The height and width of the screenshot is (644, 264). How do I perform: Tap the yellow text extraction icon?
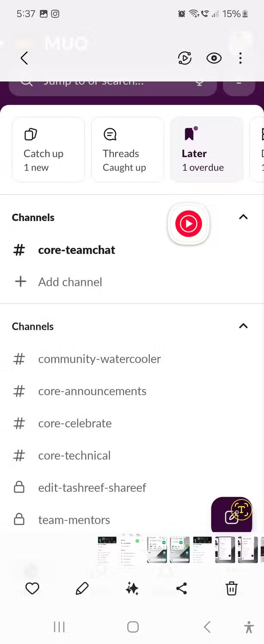(241, 510)
